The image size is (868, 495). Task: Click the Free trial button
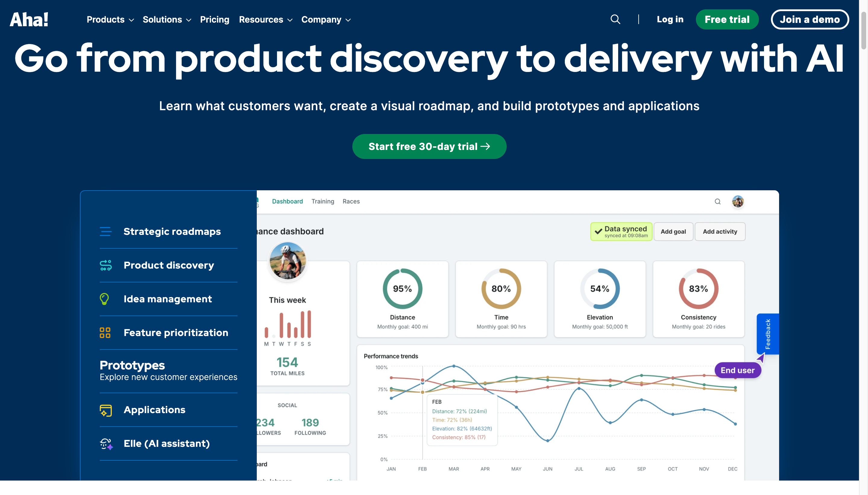click(x=727, y=19)
